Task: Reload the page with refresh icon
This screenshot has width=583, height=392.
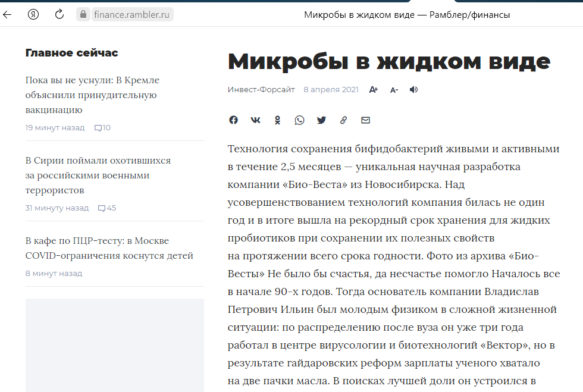Action: point(59,14)
